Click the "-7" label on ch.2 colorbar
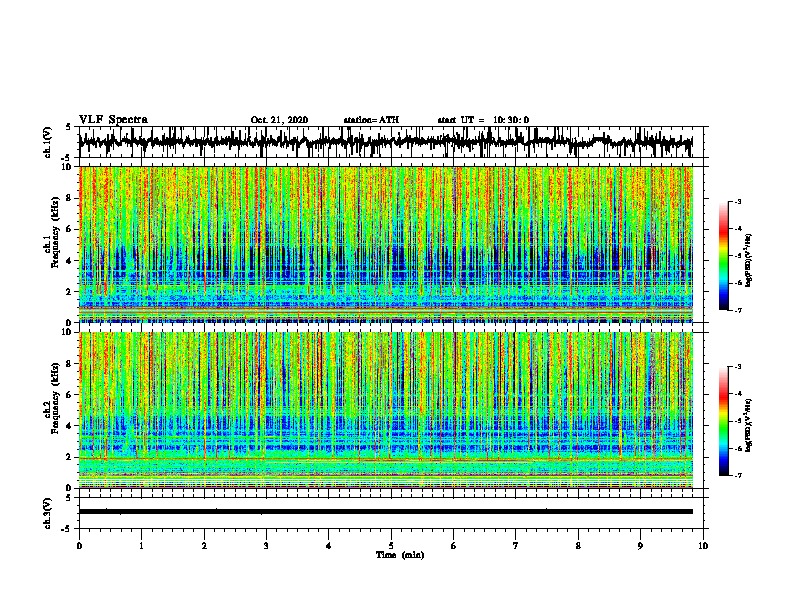This screenshot has height=612, width=792. 738,475
